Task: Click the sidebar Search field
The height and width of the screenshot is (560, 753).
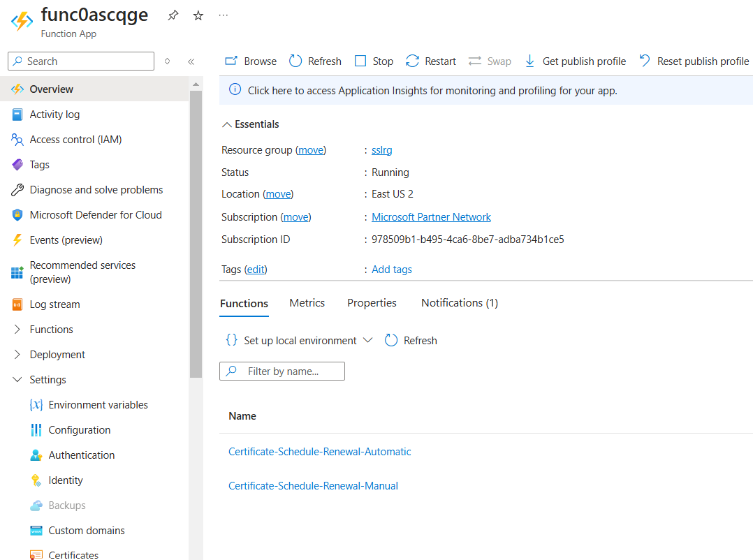Action: coord(81,61)
